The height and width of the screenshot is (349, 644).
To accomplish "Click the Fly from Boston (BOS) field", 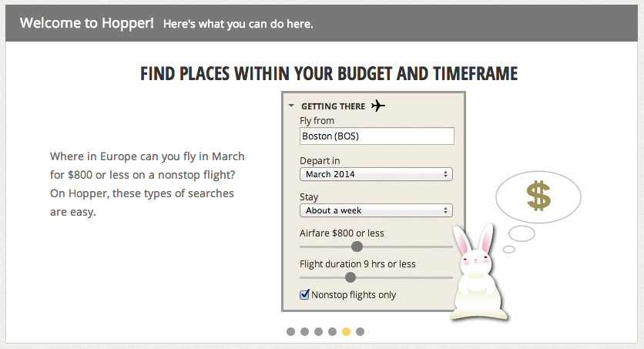I will 376,136.
